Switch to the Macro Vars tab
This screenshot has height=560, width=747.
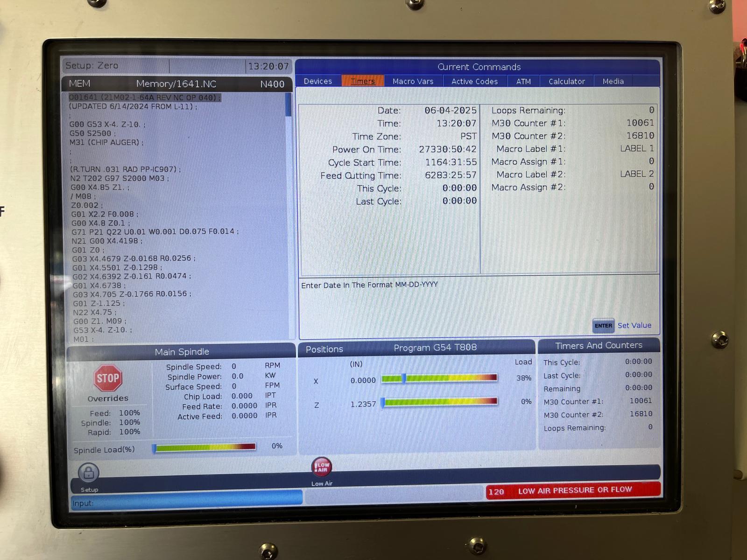[x=413, y=81]
